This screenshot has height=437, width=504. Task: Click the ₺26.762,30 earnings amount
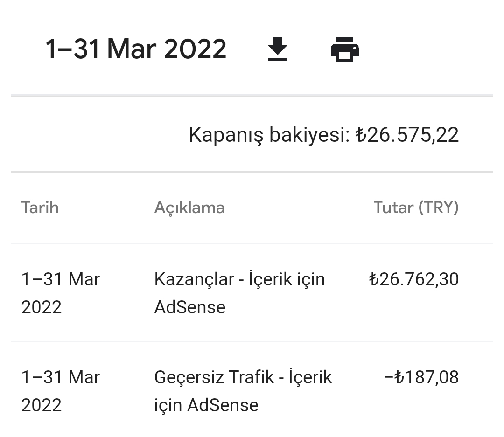click(413, 279)
